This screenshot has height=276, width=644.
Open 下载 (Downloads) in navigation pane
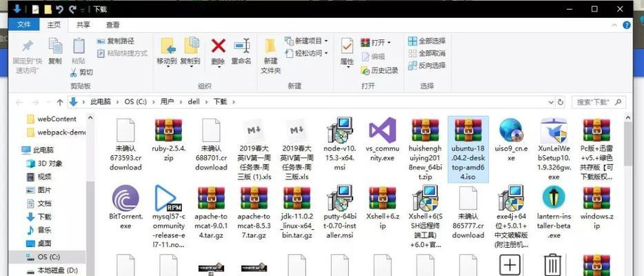[39, 217]
